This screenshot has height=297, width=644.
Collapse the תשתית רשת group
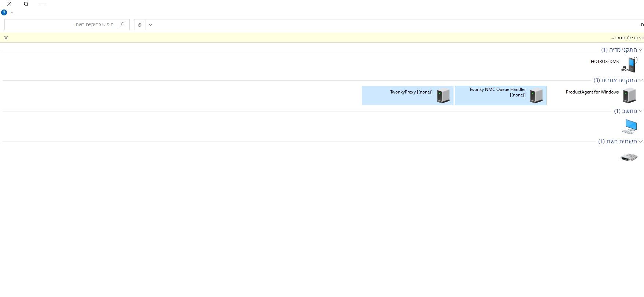click(640, 142)
